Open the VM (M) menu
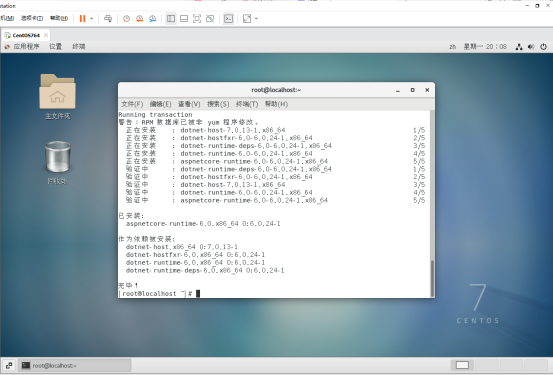 (x=7, y=18)
